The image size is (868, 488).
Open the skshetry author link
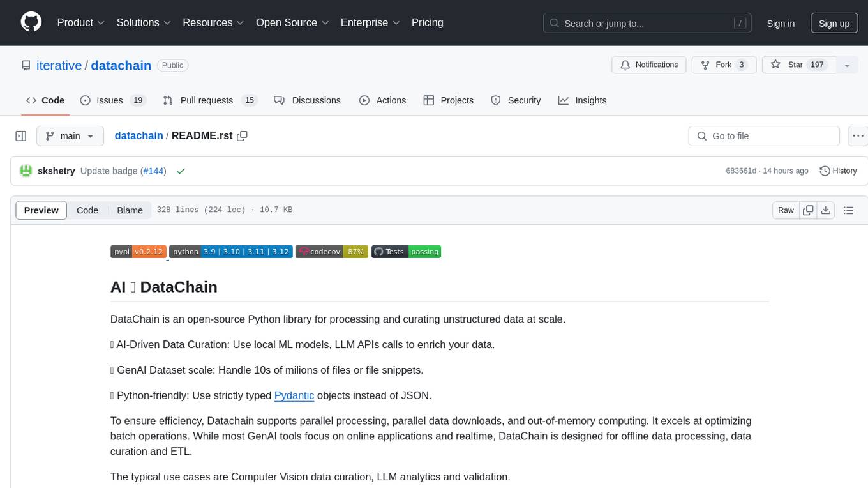pyautogui.click(x=57, y=171)
